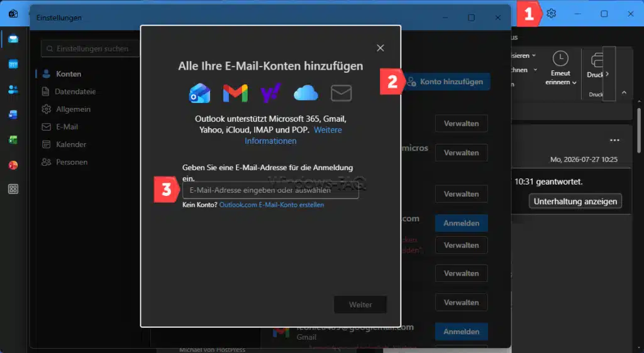Focus the Einstellungen suchen search field

(91, 48)
